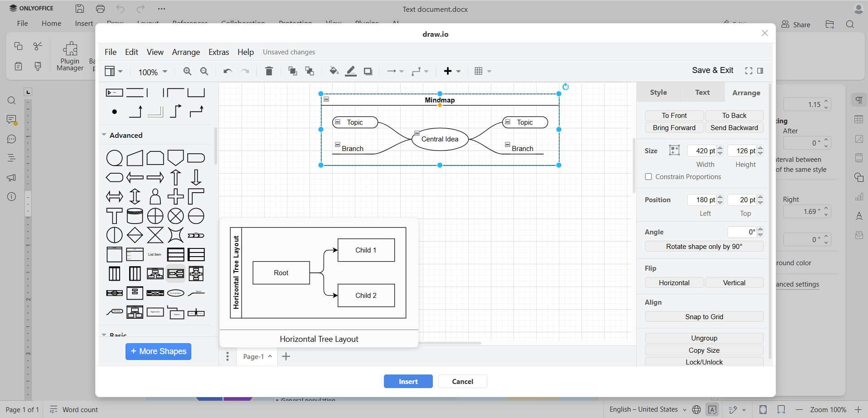Click the Cancel button
The image size is (868, 418).
pos(462,382)
